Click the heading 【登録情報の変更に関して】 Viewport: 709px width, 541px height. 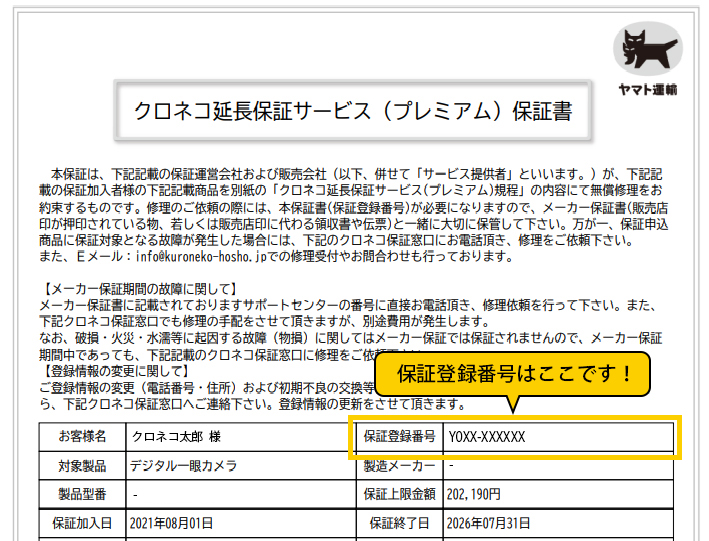115,371
